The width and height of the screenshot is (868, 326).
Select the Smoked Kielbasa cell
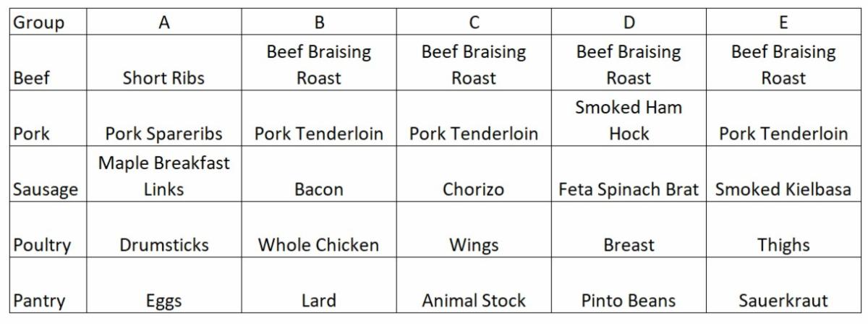click(783, 189)
